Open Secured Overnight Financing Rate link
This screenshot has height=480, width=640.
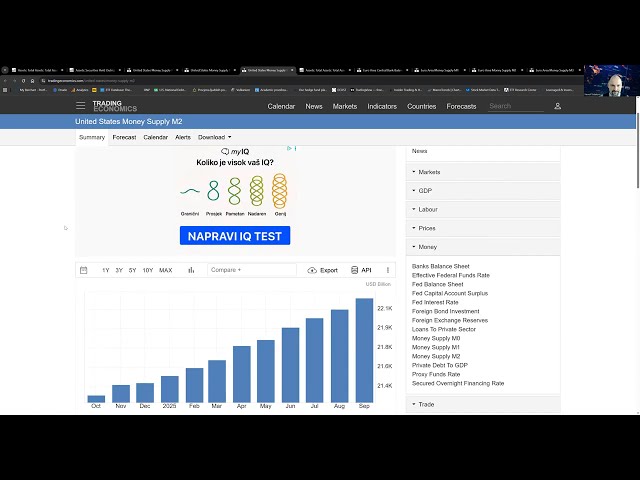[x=458, y=383]
